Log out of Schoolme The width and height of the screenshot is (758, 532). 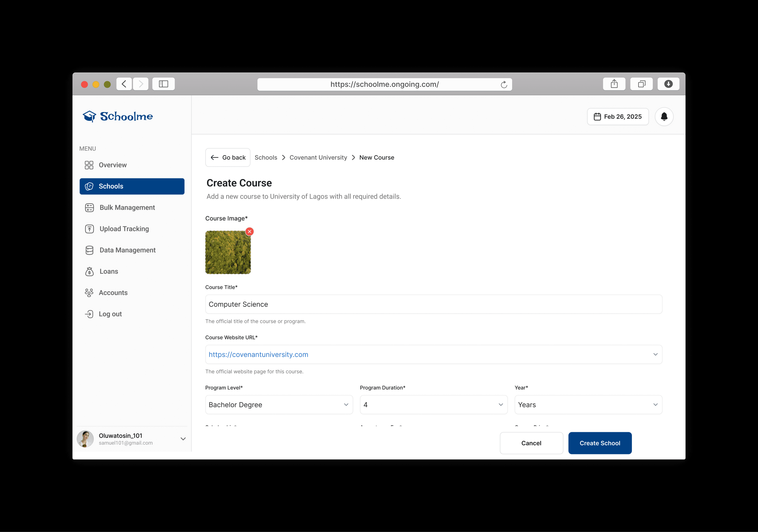132,314
